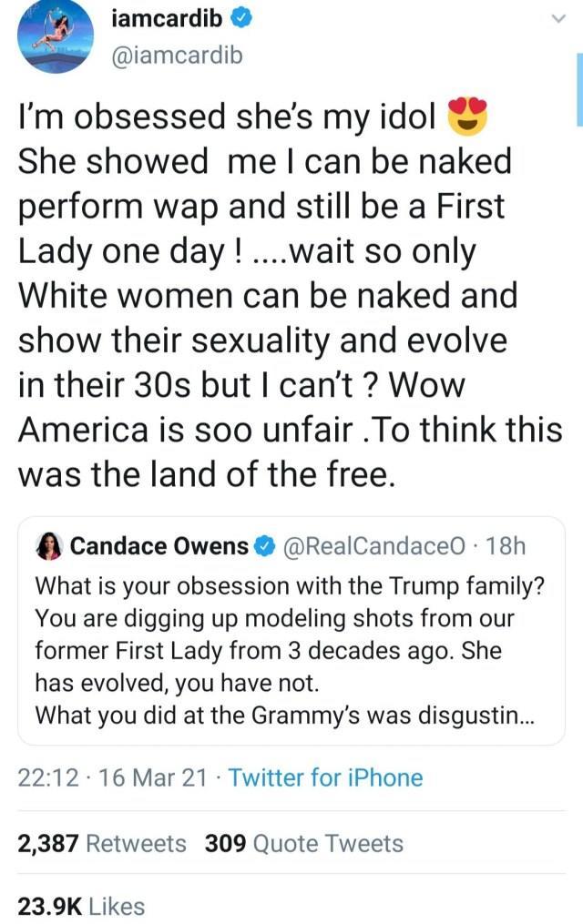Expand the quoted tweet from Candace Owens
This screenshot has width=583, height=924.
pos(291,628)
